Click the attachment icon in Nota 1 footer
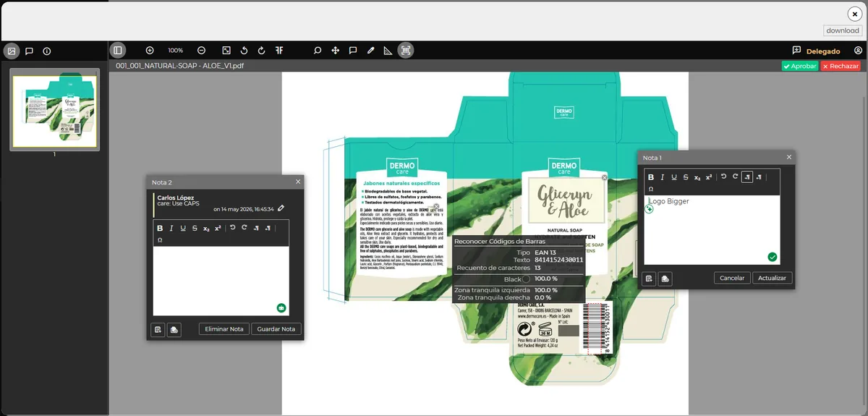The width and height of the screenshot is (868, 416). pyautogui.click(x=665, y=279)
